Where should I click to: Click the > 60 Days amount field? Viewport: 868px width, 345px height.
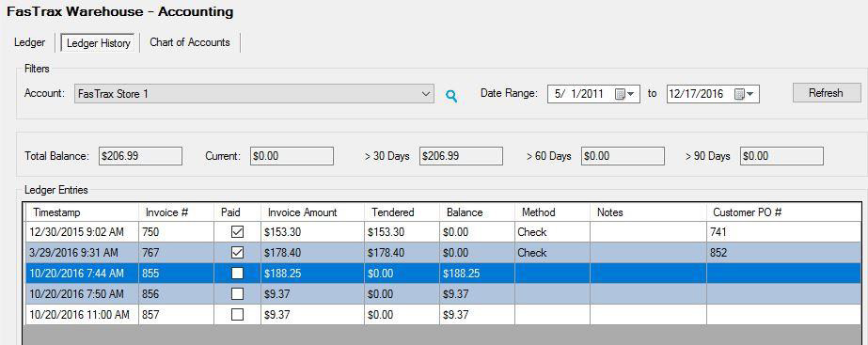click(x=623, y=156)
